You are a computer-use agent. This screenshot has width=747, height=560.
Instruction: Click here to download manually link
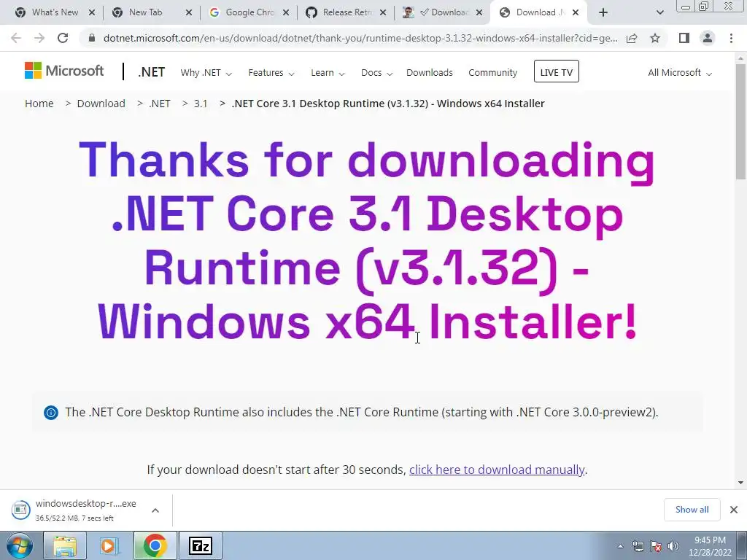pos(496,470)
